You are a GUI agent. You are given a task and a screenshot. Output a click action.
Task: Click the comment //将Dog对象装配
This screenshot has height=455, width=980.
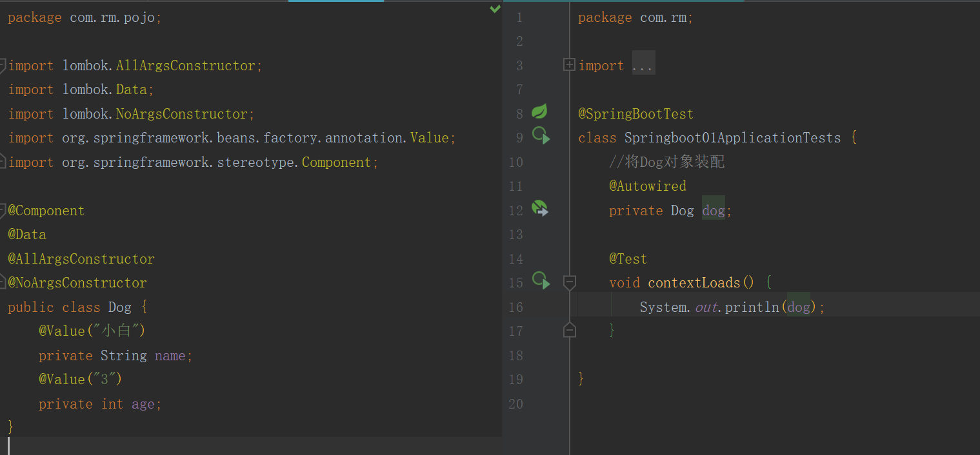pos(666,162)
